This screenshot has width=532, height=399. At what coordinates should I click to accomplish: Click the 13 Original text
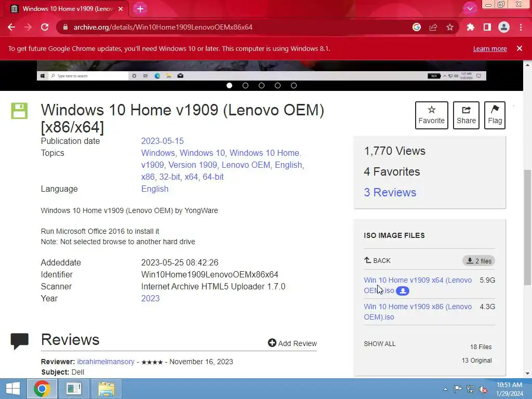point(477,361)
